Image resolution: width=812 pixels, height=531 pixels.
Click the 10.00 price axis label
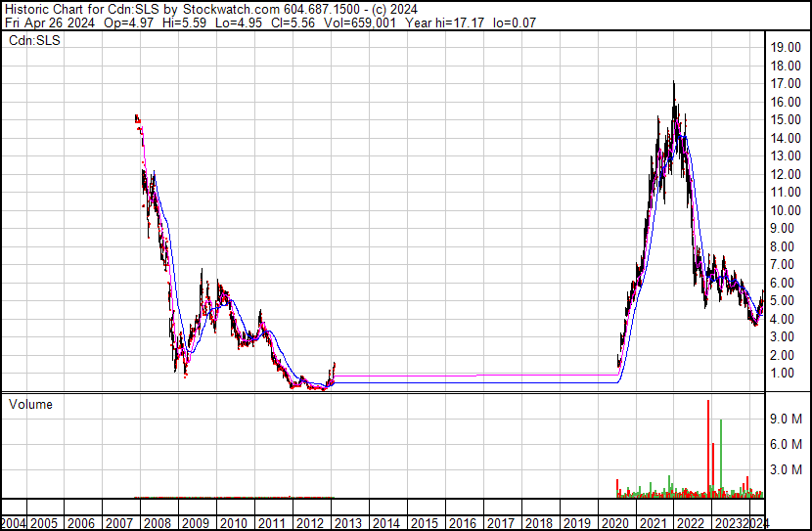786,210
